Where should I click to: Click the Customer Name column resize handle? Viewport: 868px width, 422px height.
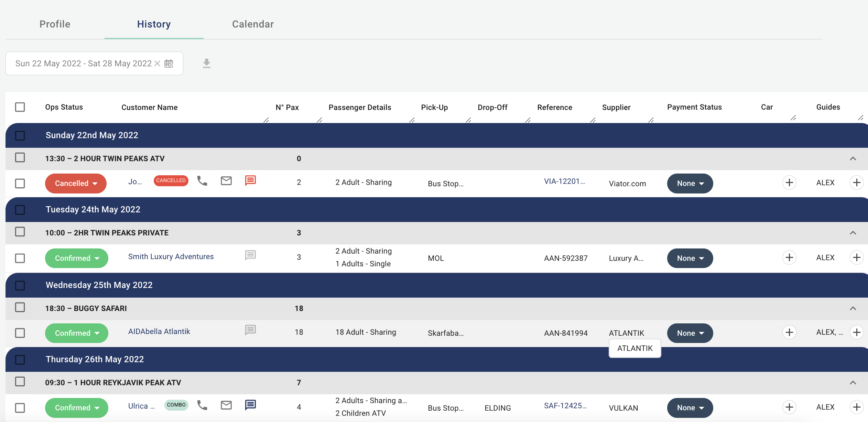click(x=266, y=120)
